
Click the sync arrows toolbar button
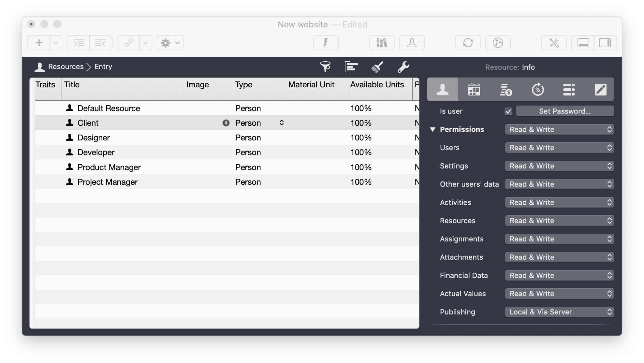pyautogui.click(x=468, y=43)
